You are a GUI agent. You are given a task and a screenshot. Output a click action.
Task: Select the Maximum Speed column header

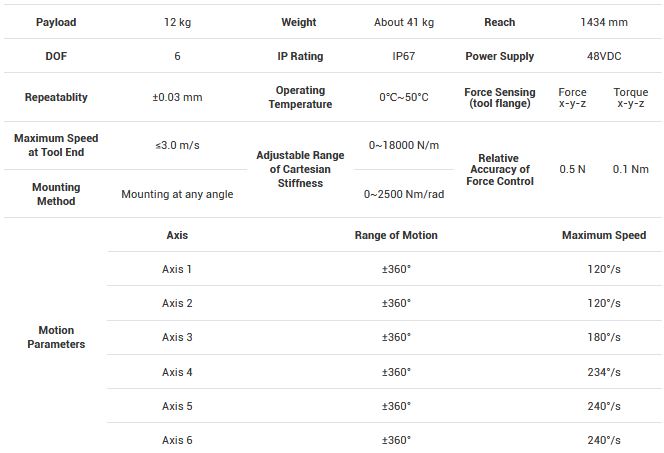click(x=604, y=236)
